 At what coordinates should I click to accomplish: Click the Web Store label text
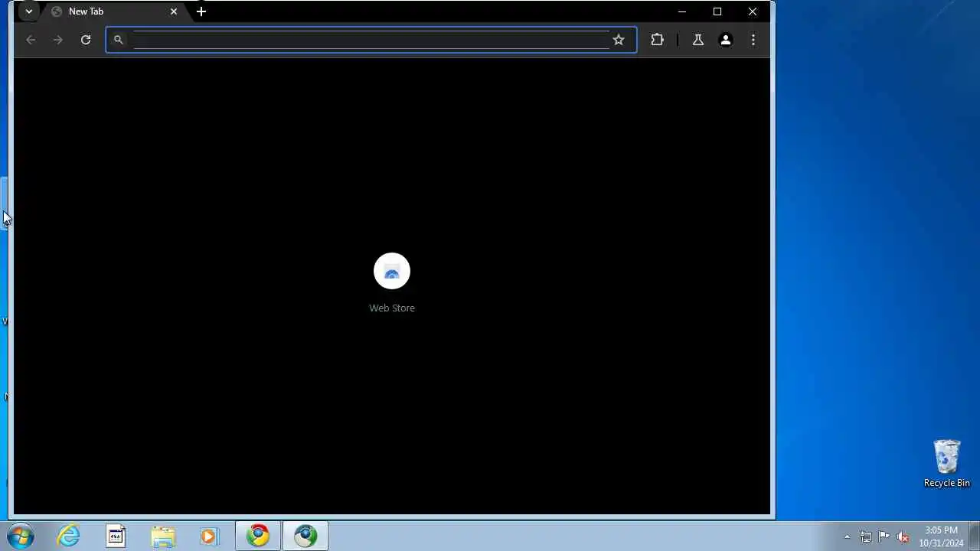pos(392,308)
